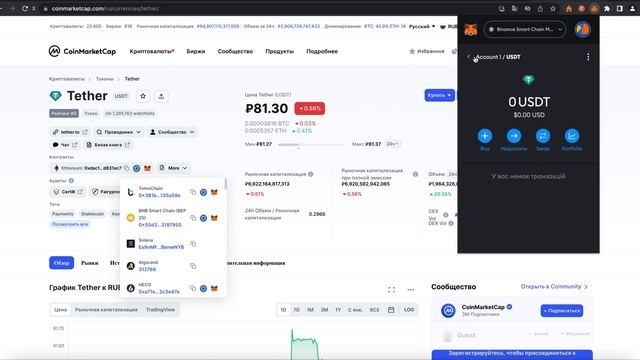
Task: Select Рыночная капитализация chart tab
Action: click(x=106, y=310)
